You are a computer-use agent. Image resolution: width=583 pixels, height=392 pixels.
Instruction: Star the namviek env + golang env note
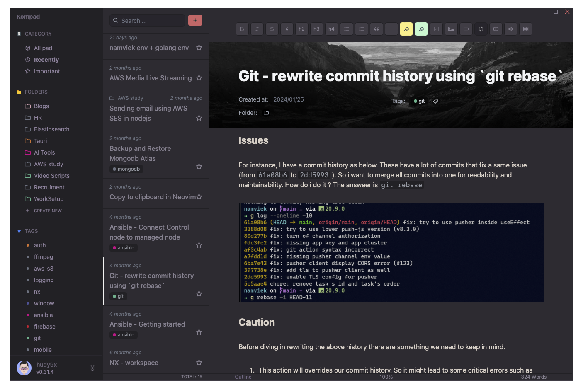[x=199, y=48]
